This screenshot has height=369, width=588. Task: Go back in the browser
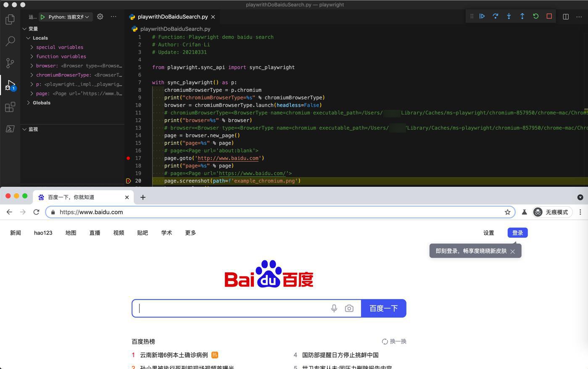pos(9,212)
